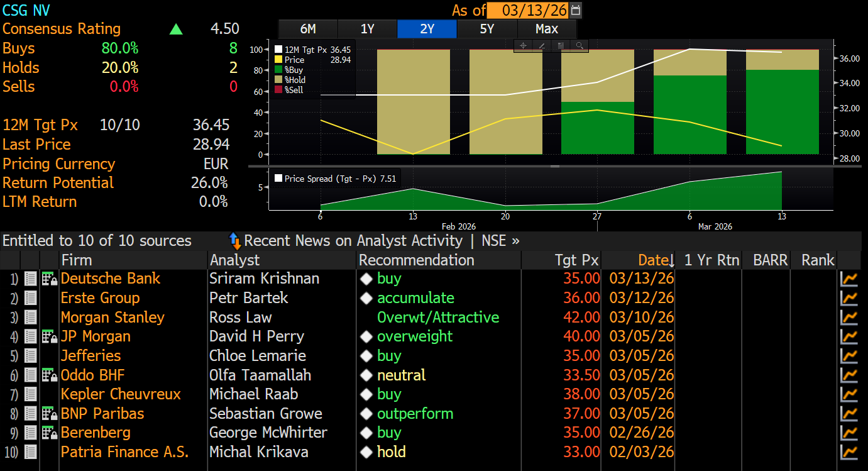Click the chart icon in Patria Finance row
Screen dimensions: 868x471
(x=849, y=452)
